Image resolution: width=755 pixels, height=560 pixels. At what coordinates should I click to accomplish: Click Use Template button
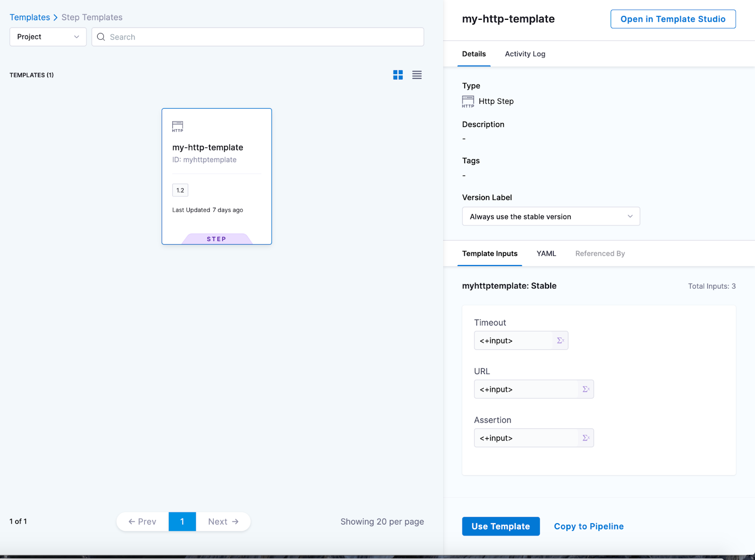[501, 526]
